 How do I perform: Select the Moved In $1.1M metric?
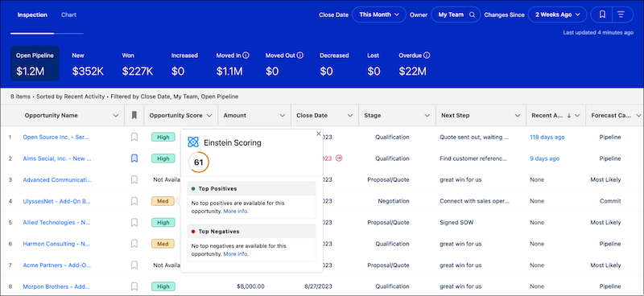(233, 64)
